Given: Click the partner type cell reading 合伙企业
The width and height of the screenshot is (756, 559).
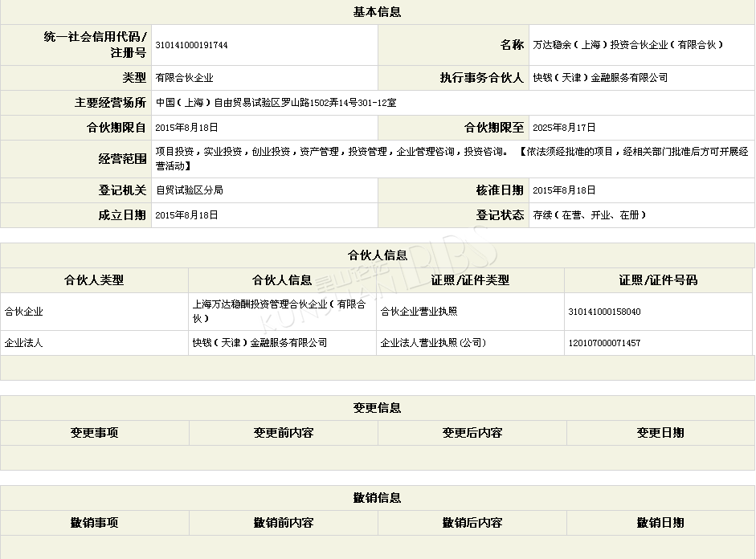Looking at the screenshot, I should point(23,312).
